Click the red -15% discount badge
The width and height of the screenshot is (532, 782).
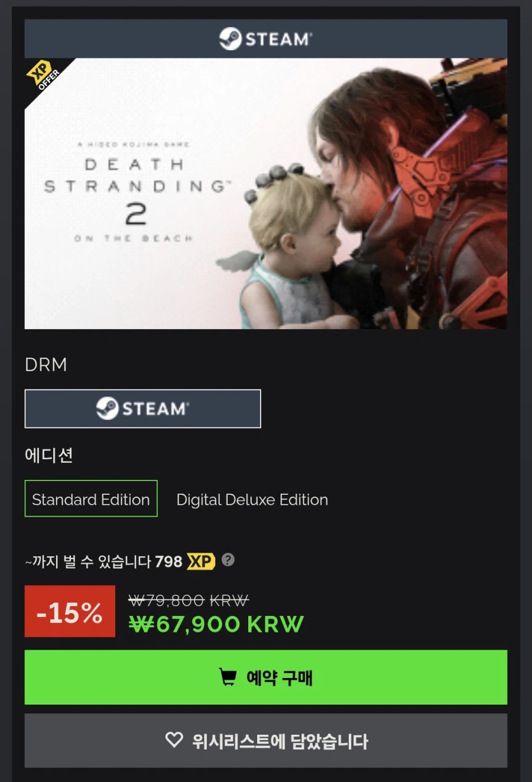70,611
